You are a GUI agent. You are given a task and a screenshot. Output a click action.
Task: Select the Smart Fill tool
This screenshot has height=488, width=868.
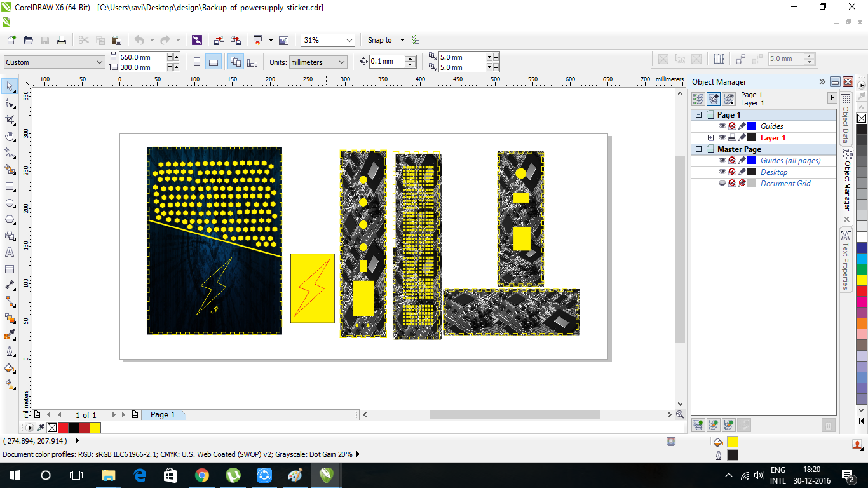coord(10,170)
